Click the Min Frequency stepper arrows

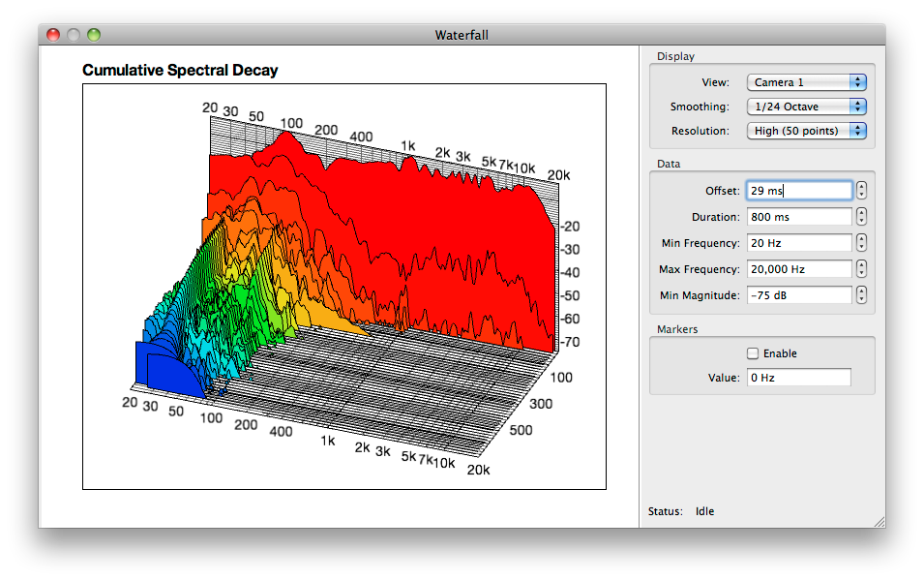[x=861, y=242]
